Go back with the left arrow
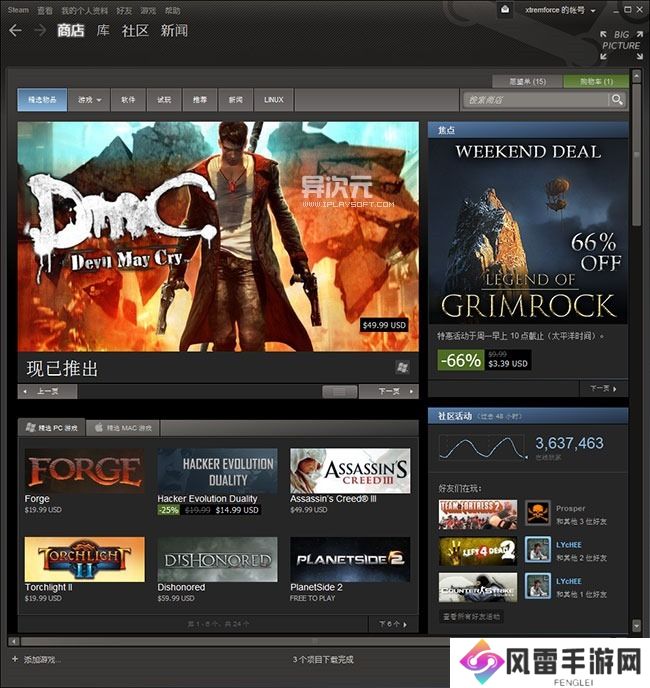This screenshot has width=650, height=688. click(x=15, y=30)
